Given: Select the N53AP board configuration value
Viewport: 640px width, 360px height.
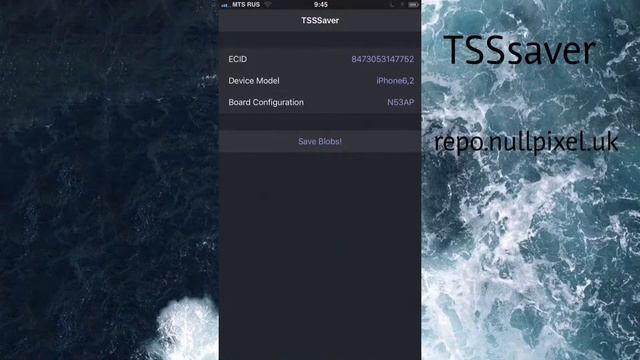Looking at the screenshot, I should pyautogui.click(x=400, y=102).
